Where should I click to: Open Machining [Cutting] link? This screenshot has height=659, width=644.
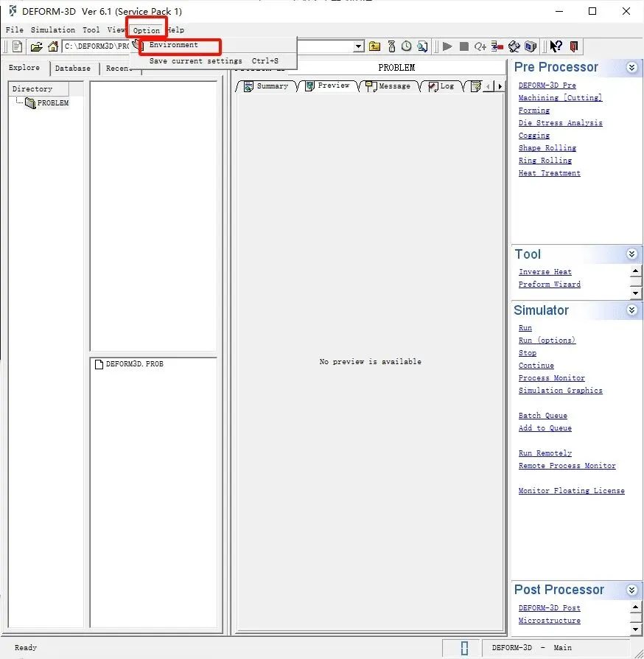click(561, 98)
